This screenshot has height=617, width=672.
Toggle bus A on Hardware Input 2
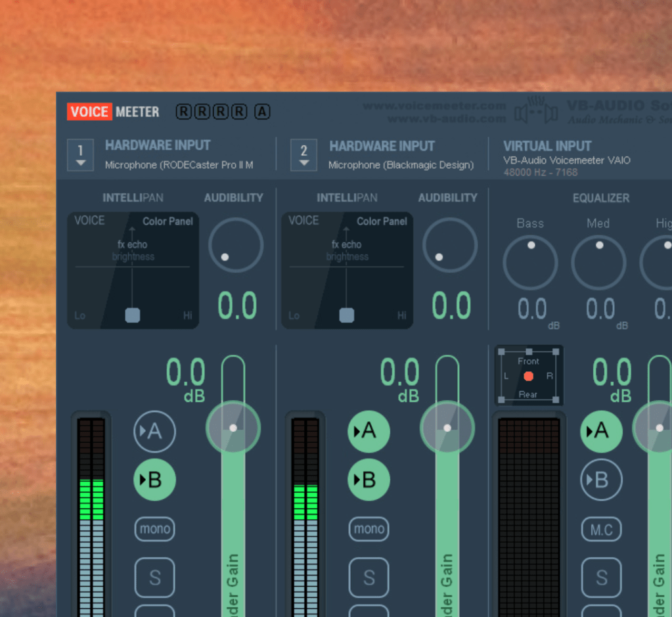coord(369,431)
